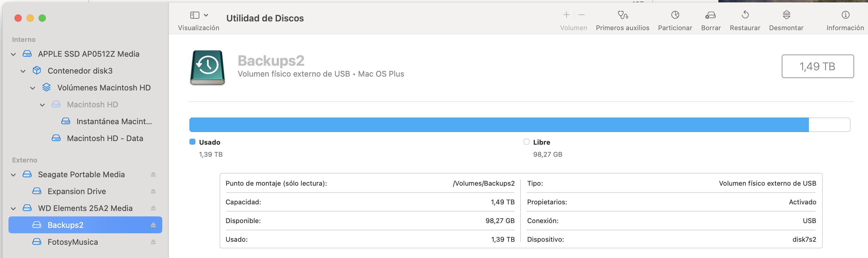The height and width of the screenshot is (258, 868).
Task: Collapse the APPLE SSD AP0512Z Media tree
Action: point(14,54)
